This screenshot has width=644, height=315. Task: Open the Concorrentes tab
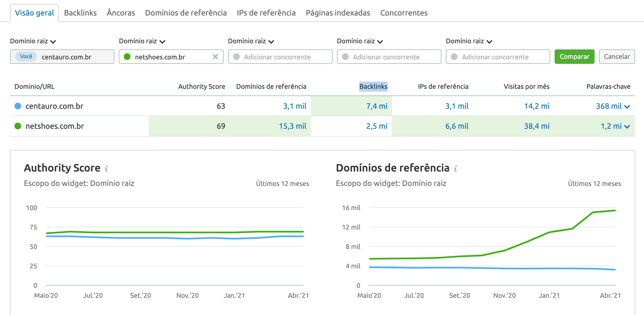click(x=404, y=13)
